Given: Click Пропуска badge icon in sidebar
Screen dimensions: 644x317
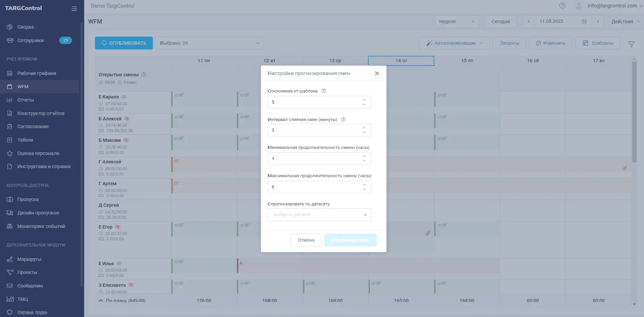Looking at the screenshot, I should (10, 199).
